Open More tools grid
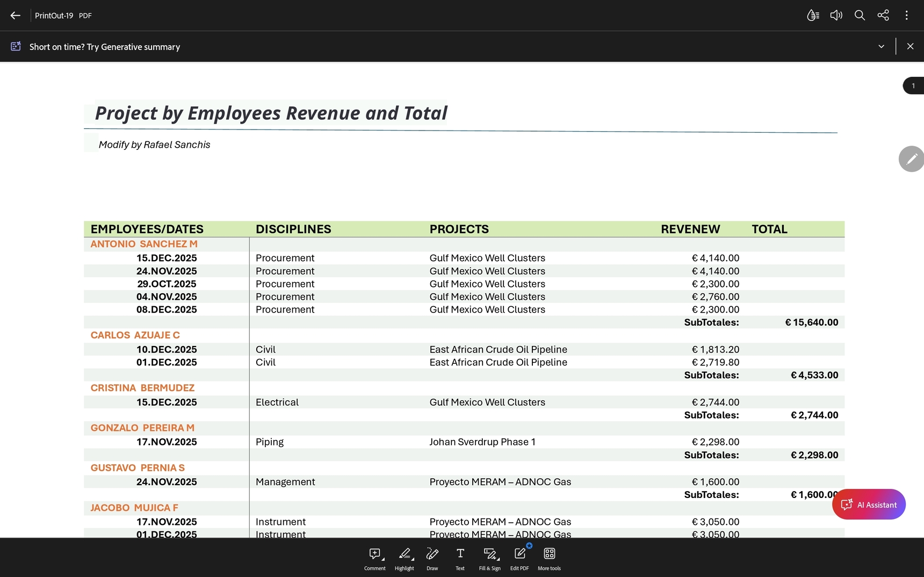 tap(549, 558)
